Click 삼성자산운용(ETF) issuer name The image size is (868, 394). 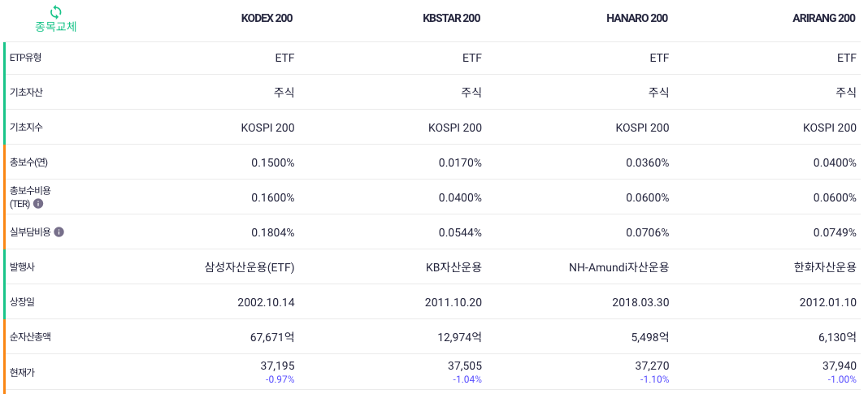[x=250, y=267]
